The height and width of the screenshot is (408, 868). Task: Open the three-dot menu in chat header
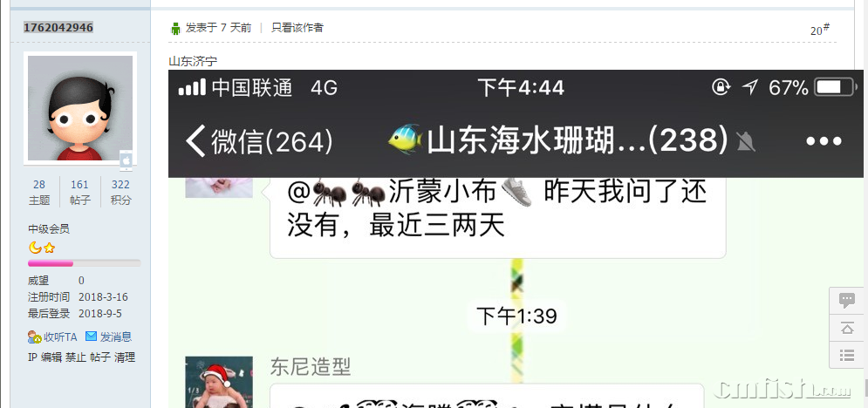[x=824, y=141]
